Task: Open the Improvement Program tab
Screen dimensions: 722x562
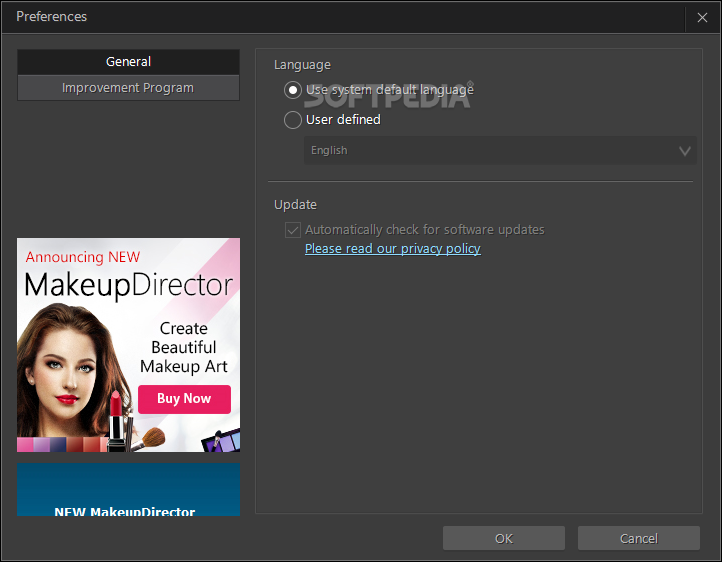Action: pos(128,88)
